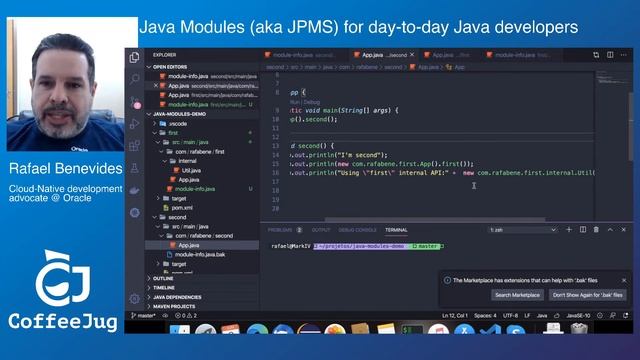
Task: Click Don't Show Again for '.bak' files
Action: coord(587,295)
